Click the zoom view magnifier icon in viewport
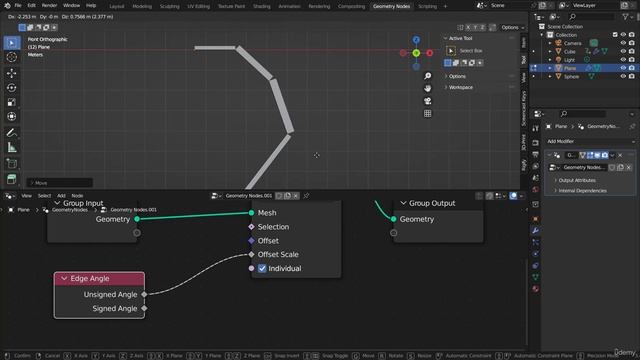 [427, 76]
